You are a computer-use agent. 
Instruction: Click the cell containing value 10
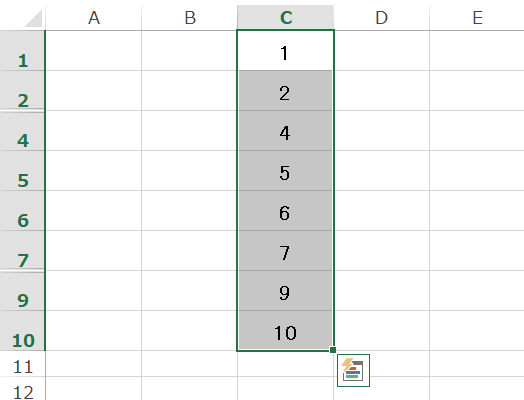285,330
